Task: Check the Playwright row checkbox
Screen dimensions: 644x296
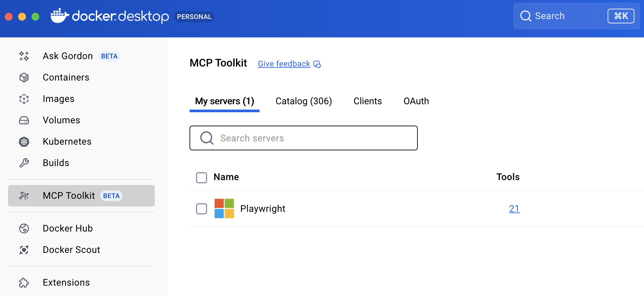Action: (x=202, y=209)
